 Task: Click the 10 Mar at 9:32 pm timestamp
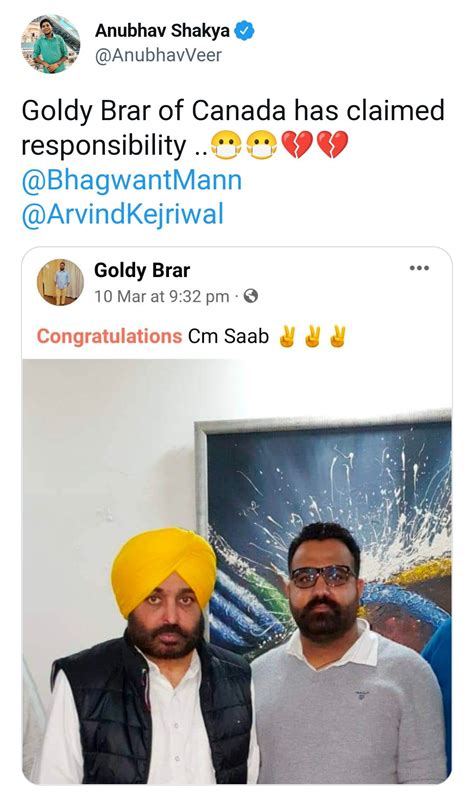tap(162, 296)
